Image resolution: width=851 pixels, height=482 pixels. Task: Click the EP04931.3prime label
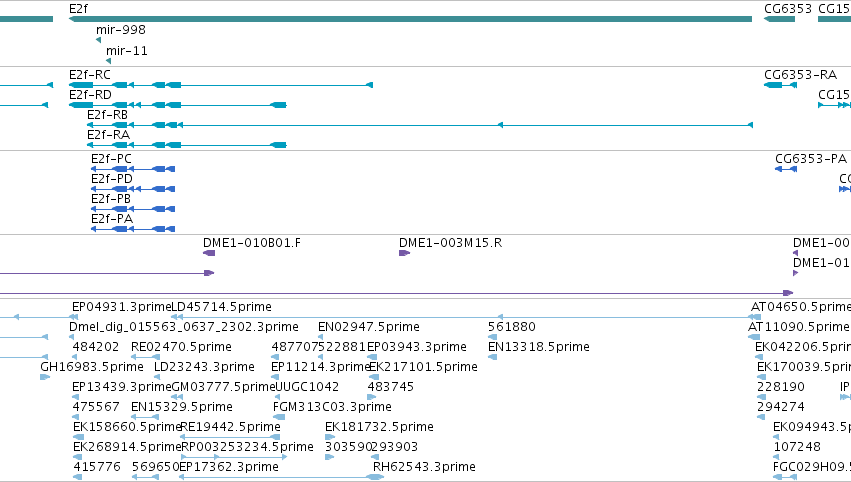point(122,307)
